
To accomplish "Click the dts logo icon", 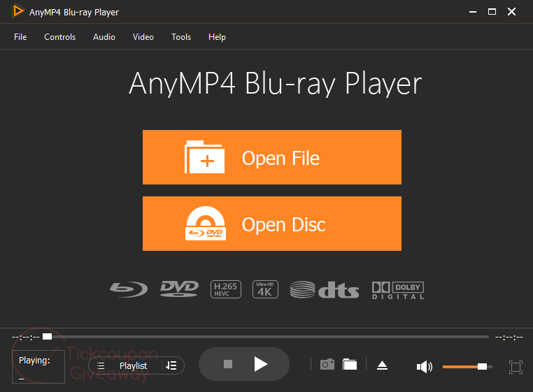I will click(x=325, y=290).
